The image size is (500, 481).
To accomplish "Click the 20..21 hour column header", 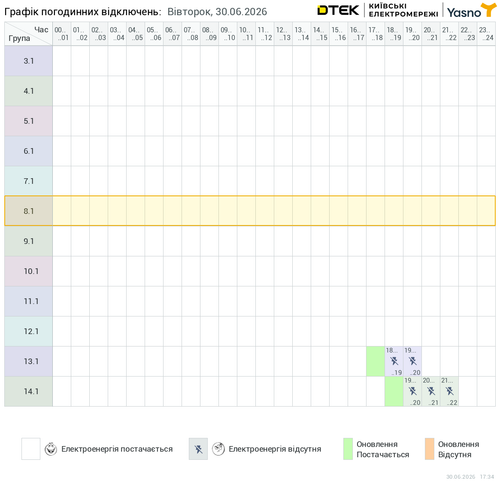I will coord(431,34).
